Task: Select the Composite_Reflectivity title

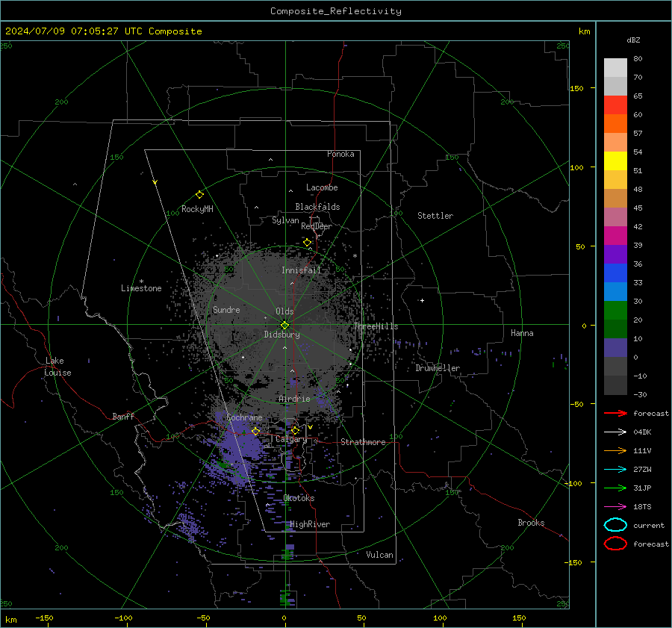Action: click(336, 11)
